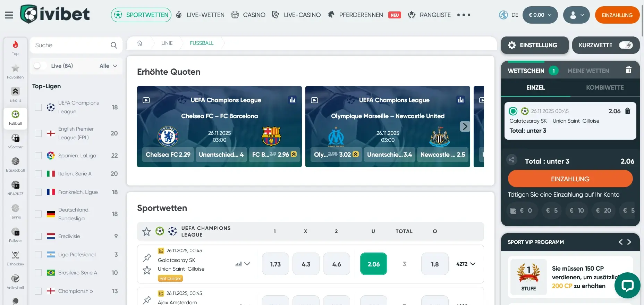Choose the € 20 quick deposit chip

point(603,211)
